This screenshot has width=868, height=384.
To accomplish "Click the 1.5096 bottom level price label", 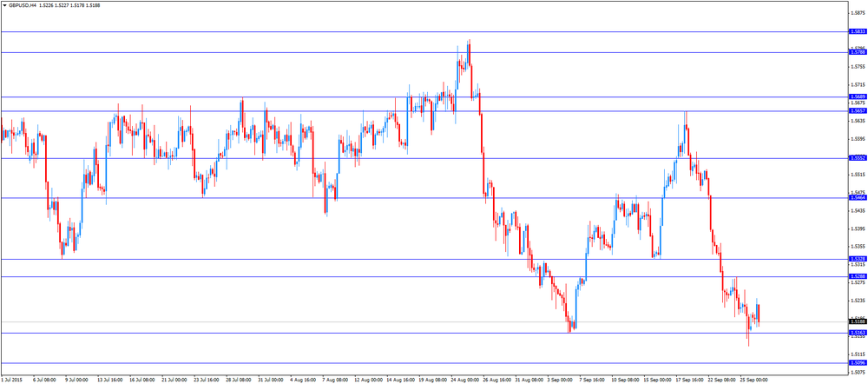I will coord(857,363).
